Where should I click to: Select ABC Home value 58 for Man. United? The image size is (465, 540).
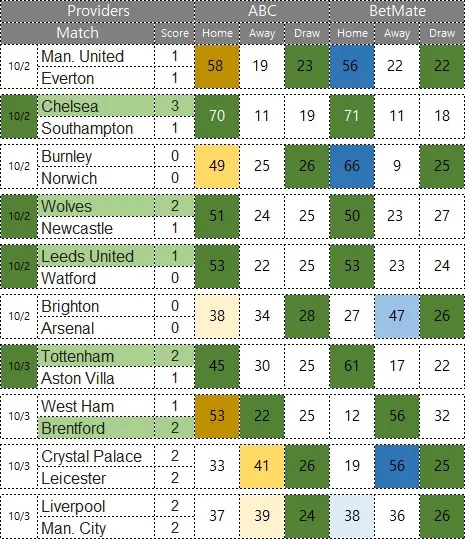(x=217, y=66)
